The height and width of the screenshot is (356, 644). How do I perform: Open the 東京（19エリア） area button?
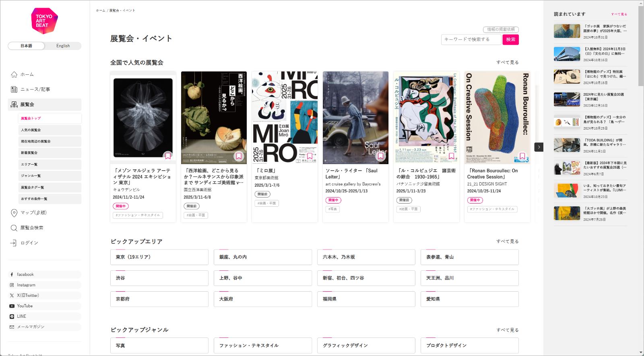point(159,257)
